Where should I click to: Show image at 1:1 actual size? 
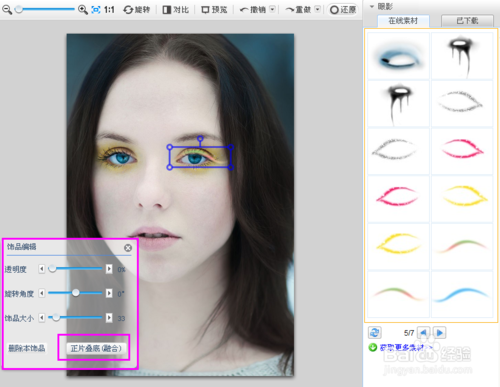coord(109,10)
